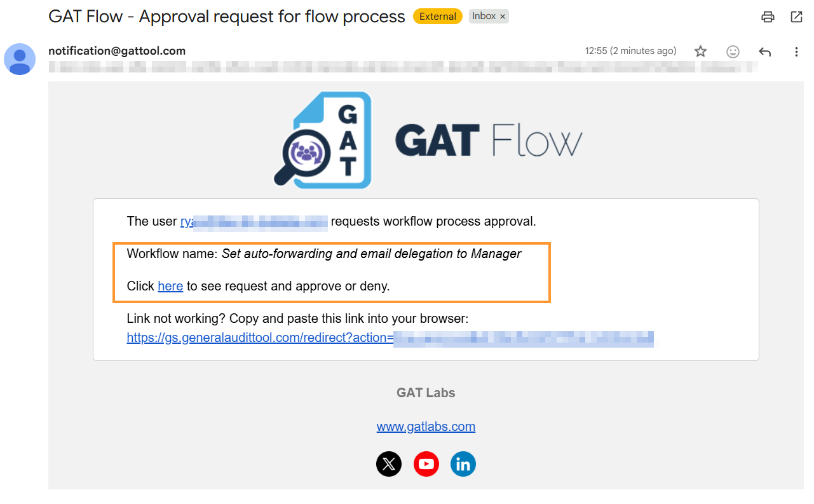Visit the www.gatlabs.com link
The height and width of the screenshot is (504, 814).
(x=426, y=426)
